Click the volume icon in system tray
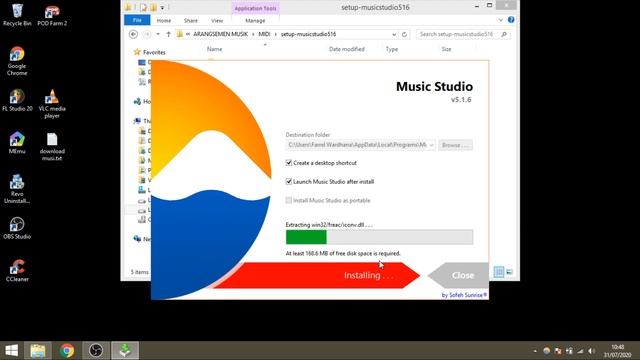This screenshot has height=360, width=640. [x=591, y=351]
